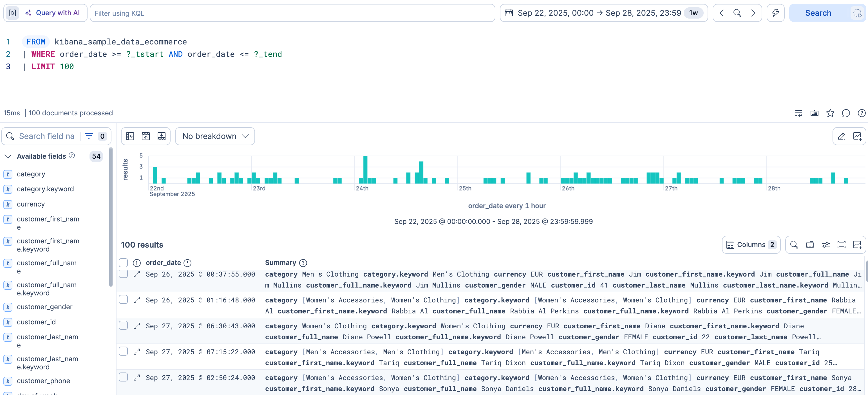Image resolution: width=868 pixels, height=395 pixels.
Task: Save chart to dashboard icon
Action: coord(857,136)
